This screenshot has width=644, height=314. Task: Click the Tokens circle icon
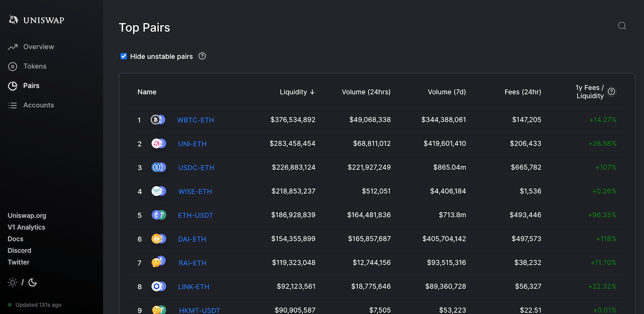[x=13, y=67]
